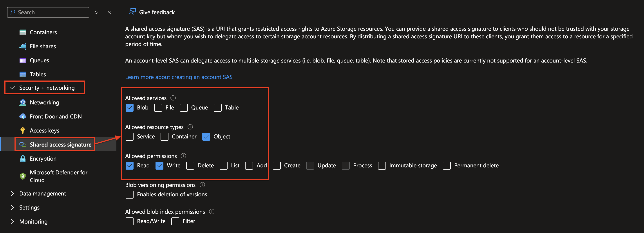Collapse the Security + networking section
Image resolution: width=644 pixels, height=233 pixels.
12,88
